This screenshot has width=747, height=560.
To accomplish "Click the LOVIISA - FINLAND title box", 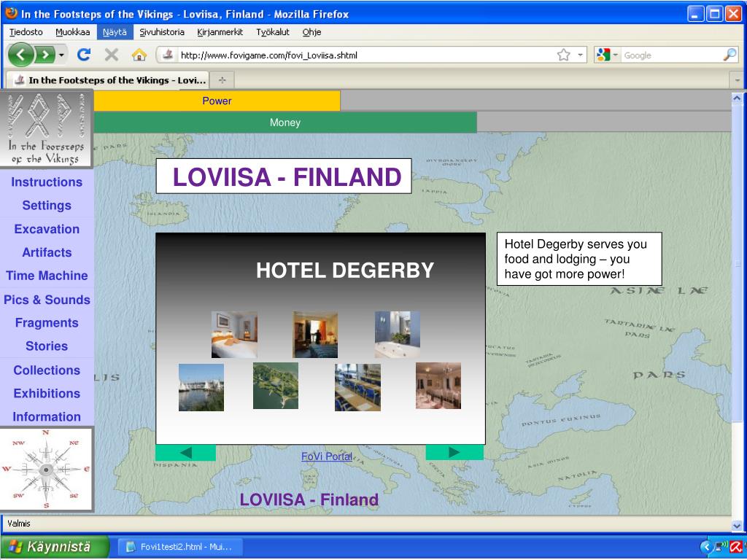I will 284,176.
